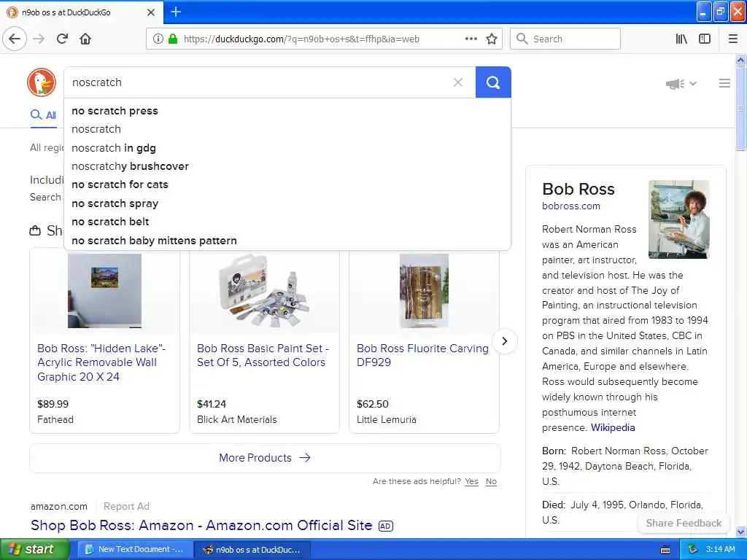
Task: Click the Blick Art Materials seller text
Action: click(237, 419)
